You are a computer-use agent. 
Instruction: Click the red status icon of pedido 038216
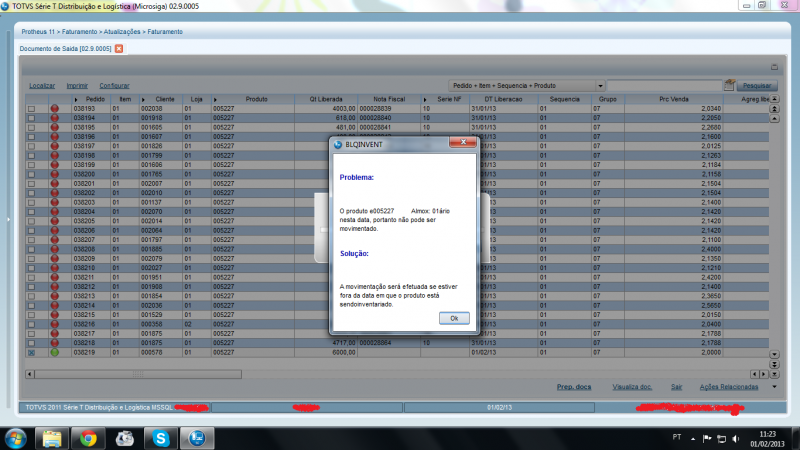pyautogui.click(x=55, y=324)
